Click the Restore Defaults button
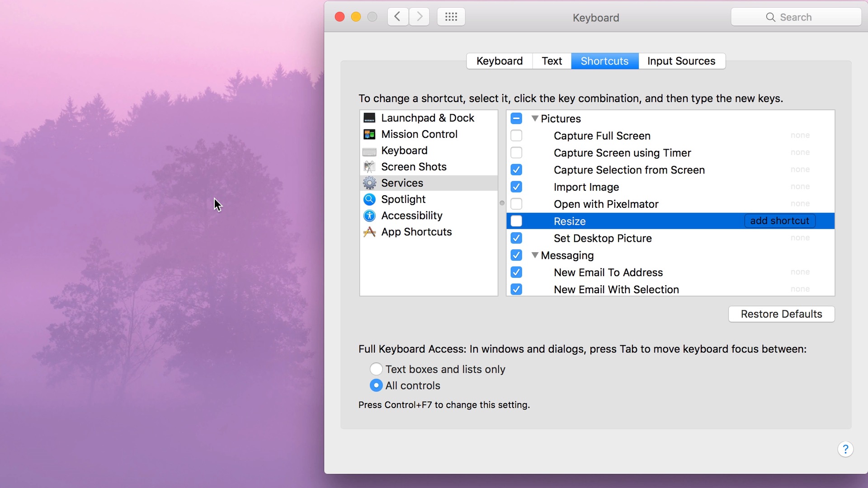Viewport: 868px width, 488px height. 781,314
